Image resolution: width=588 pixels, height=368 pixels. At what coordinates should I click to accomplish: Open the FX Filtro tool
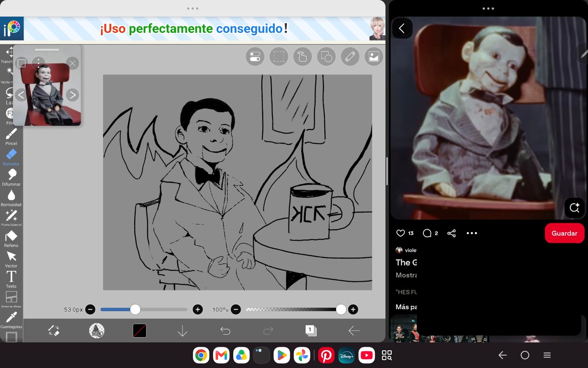coord(9,116)
